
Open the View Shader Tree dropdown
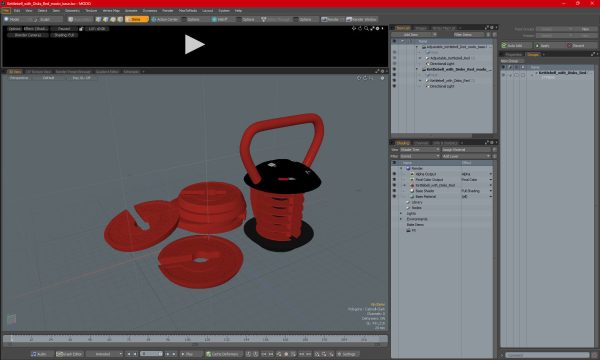point(420,150)
